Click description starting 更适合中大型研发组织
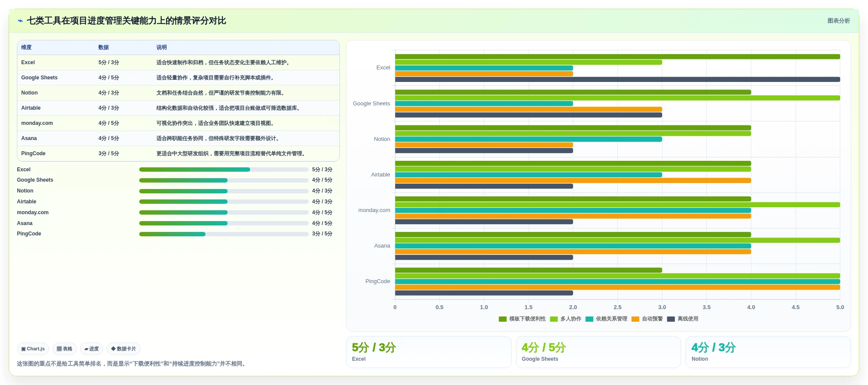Screen dimensions: 868x385 pyautogui.click(x=231, y=153)
